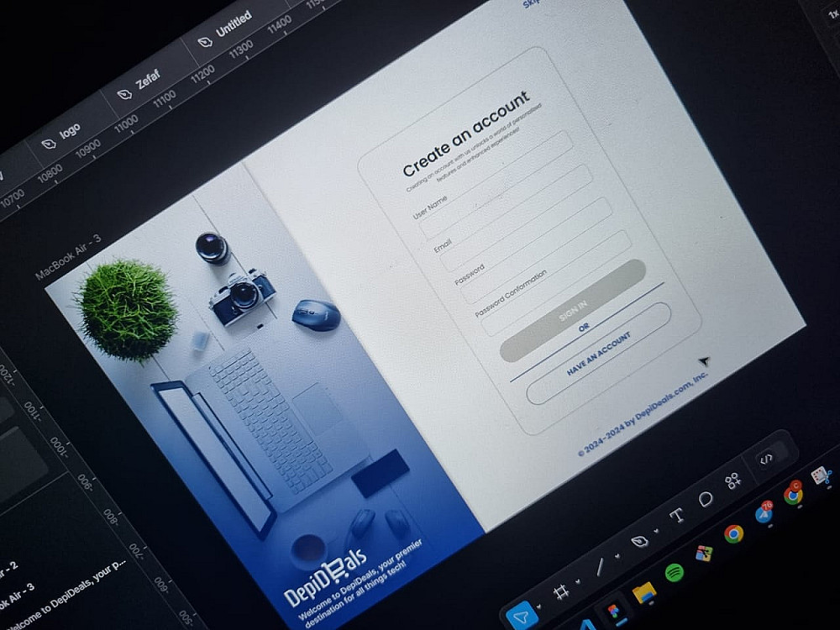840x630 pixels.
Task: Open Telegram with the 76 badge
Action: coord(764,514)
